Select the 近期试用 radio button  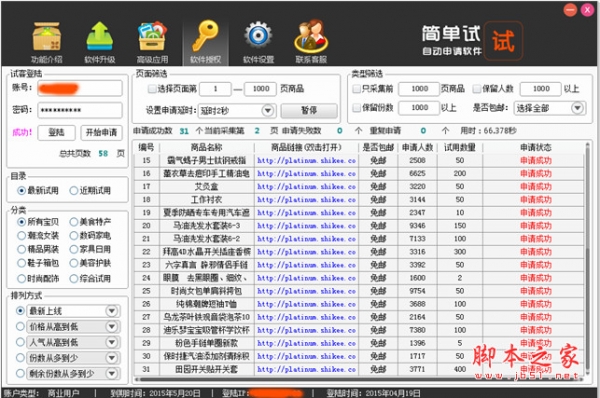pyautogui.click(x=73, y=191)
